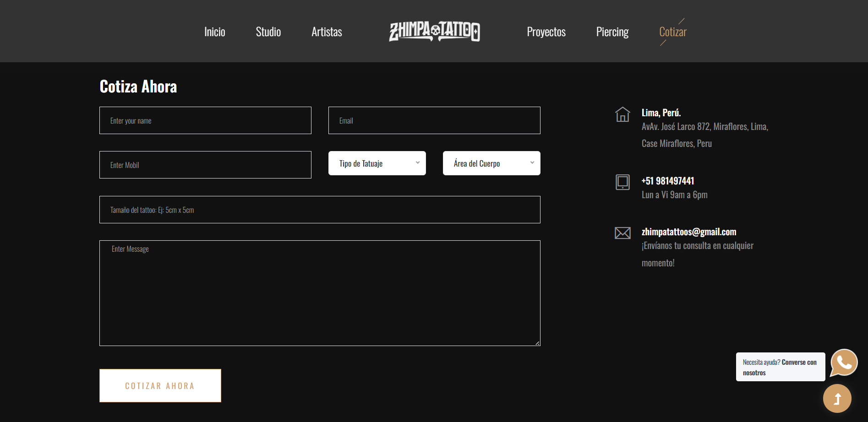
Task: Click the envelope email icon
Action: click(622, 233)
